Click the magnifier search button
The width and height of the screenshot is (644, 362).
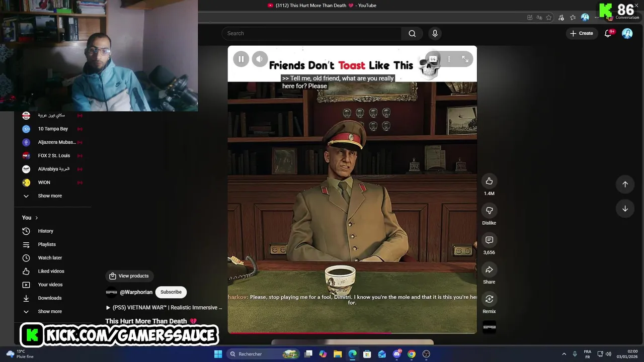(412, 33)
